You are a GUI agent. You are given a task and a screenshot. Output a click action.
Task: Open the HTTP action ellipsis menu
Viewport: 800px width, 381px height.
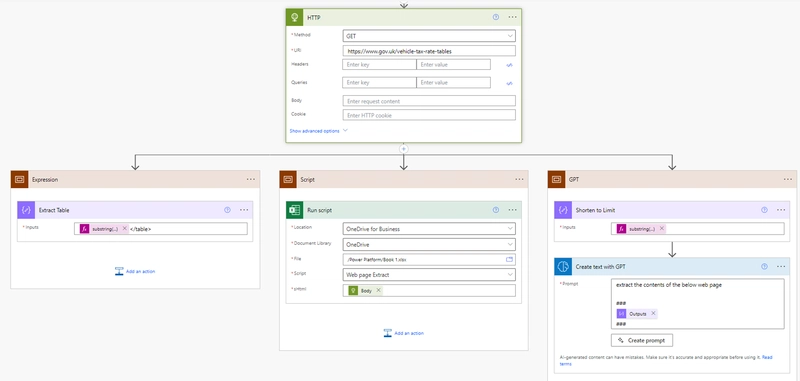[x=512, y=17]
